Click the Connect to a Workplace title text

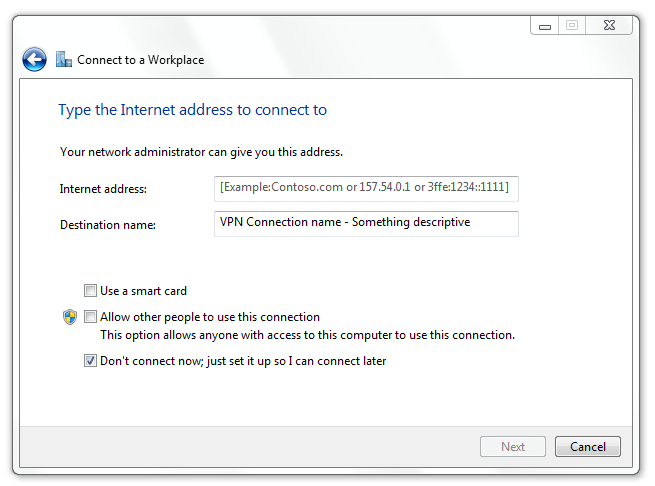click(x=140, y=60)
